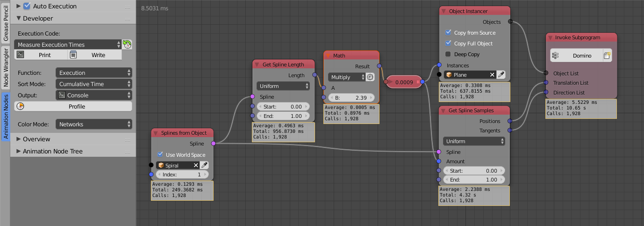Click Start field in Get Spline Length

tap(283, 106)
